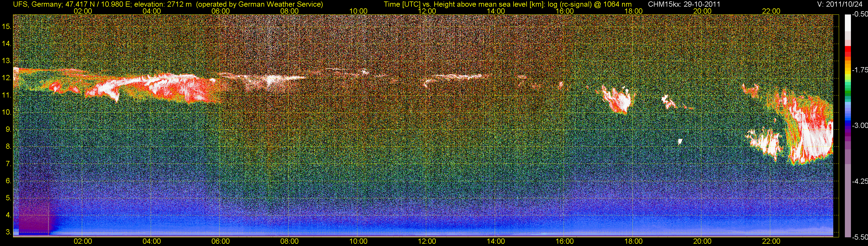Click the -1.75 value on the color scale
Image resolution: width=868 pixels, height=246 pixels.
[x=860, y=70]
